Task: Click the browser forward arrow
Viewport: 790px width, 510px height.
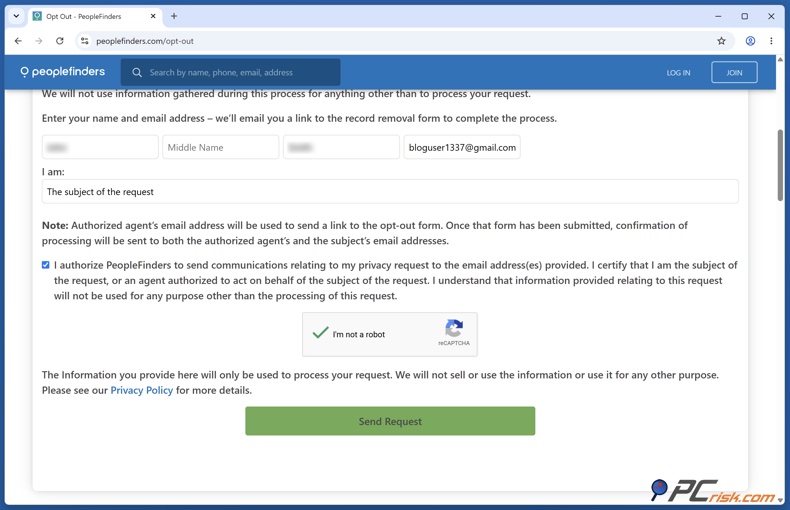Action: click(x=39, y=41)
